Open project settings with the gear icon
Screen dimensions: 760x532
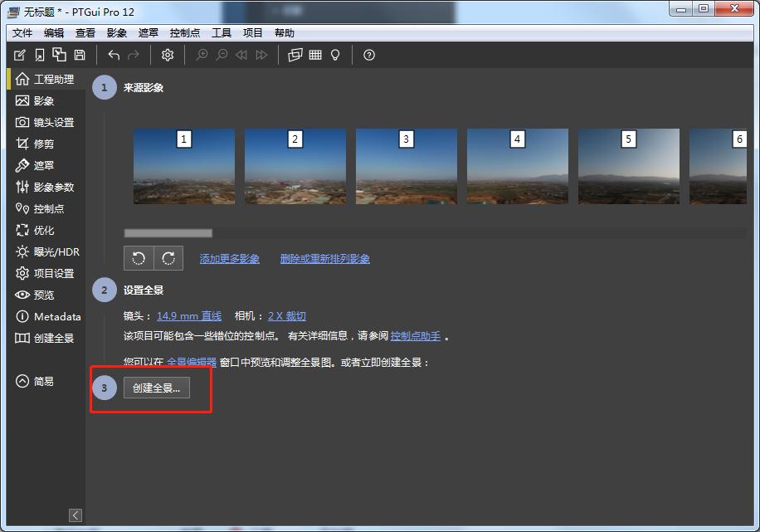tap(167, 55)
